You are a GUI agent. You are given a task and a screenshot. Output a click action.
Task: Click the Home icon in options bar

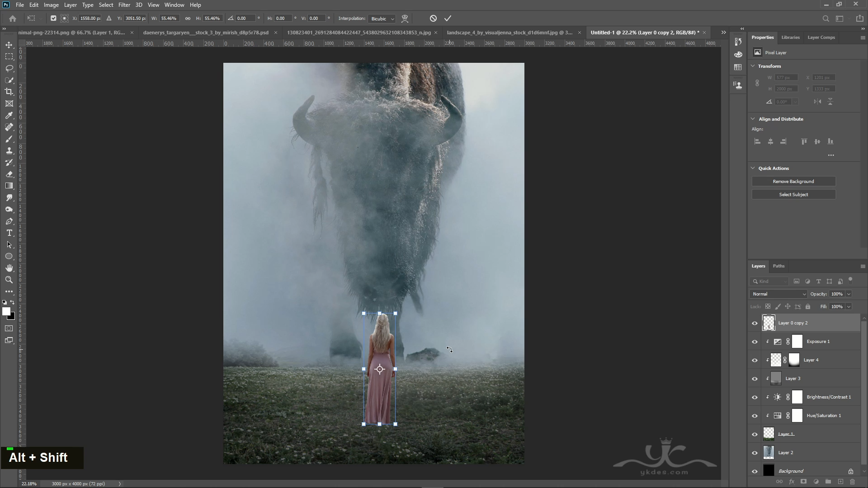[13, 19]
